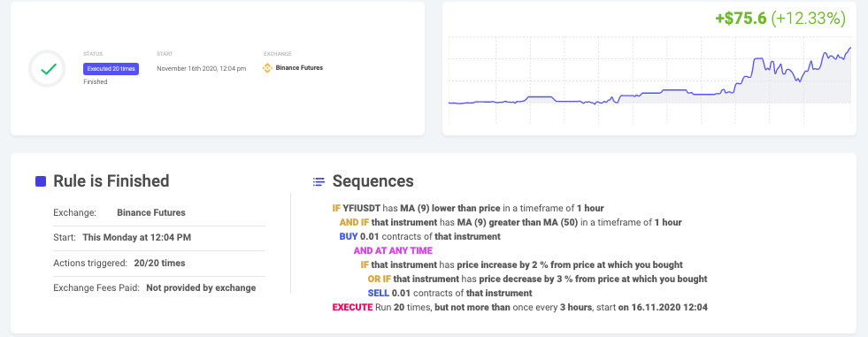Click the IF YFIUSDT MA (9) condition line

pyautogui.click(x=468, y=208)
